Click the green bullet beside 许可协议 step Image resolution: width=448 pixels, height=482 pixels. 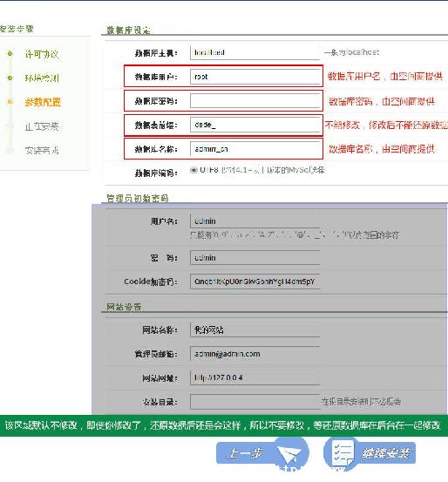click(x=10, y=54)
